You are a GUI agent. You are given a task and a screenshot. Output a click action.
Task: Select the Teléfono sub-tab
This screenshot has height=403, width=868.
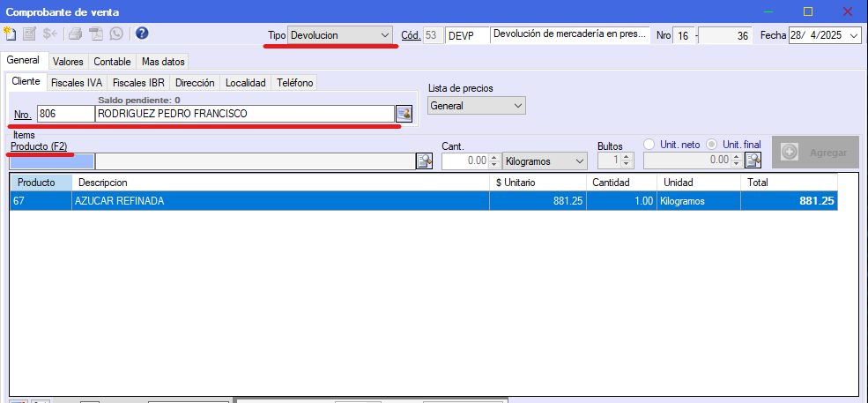click(295, 83)
